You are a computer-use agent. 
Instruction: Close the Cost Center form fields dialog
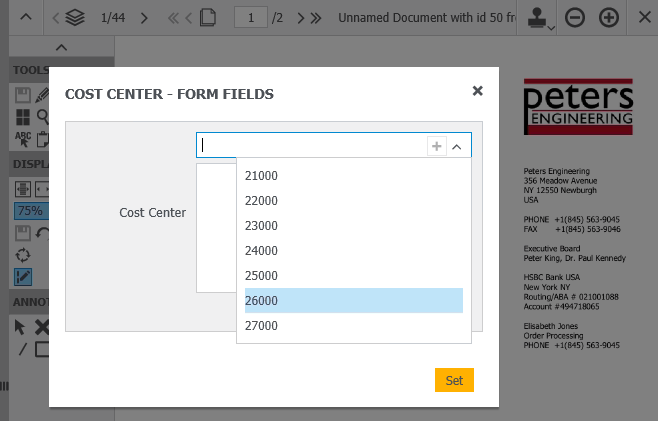tap(477, 91)
